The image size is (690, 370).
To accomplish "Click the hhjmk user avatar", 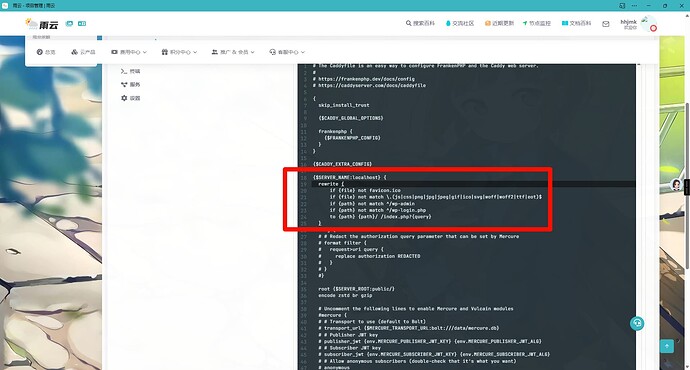I will [x=649, y=23].
